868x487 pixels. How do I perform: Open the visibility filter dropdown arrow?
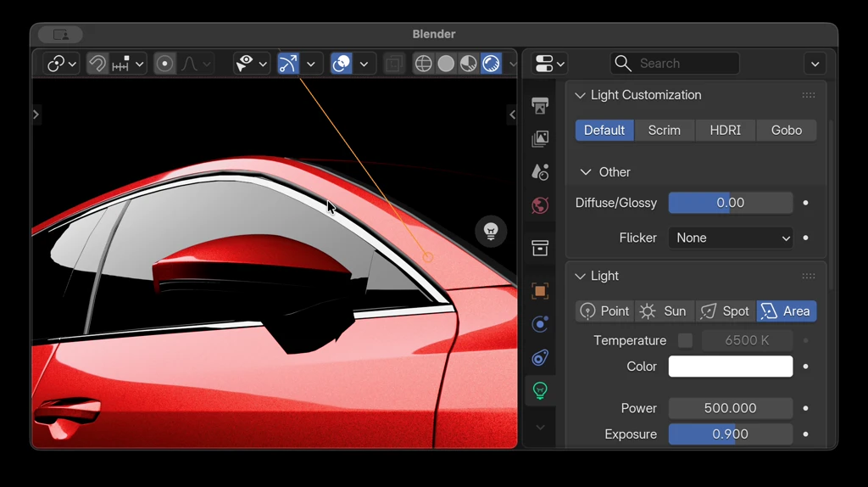tap(263, 64)
